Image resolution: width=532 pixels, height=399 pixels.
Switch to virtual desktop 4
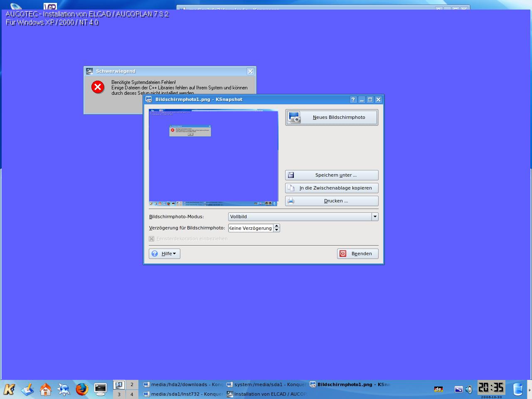(x=132, y=394)
